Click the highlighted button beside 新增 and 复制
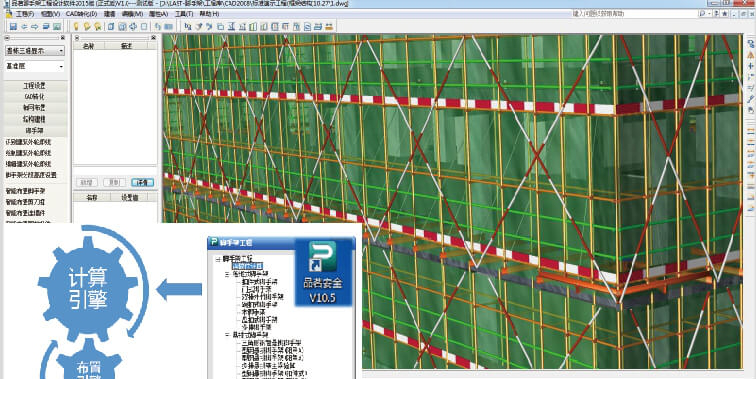The image size is (756, 394). tap(142, 182)
